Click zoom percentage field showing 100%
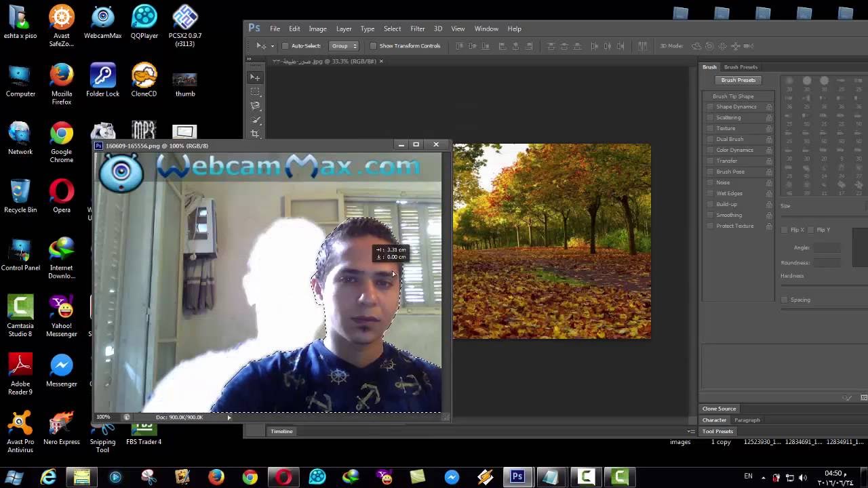 click(x=103, y=418)
